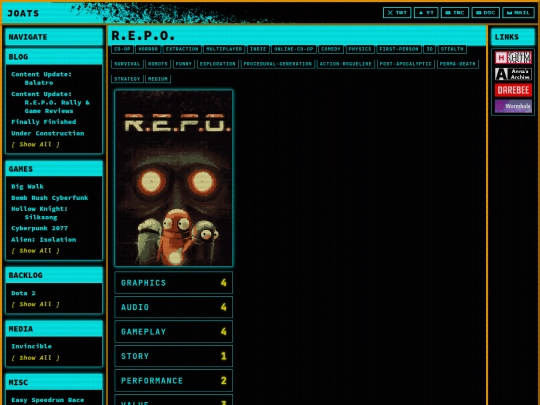Open the TWC social link button
540x405 pixels.
455,13
